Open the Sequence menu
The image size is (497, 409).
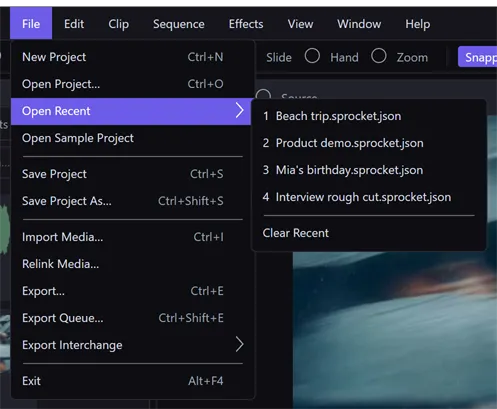click(x=179, y=24)
